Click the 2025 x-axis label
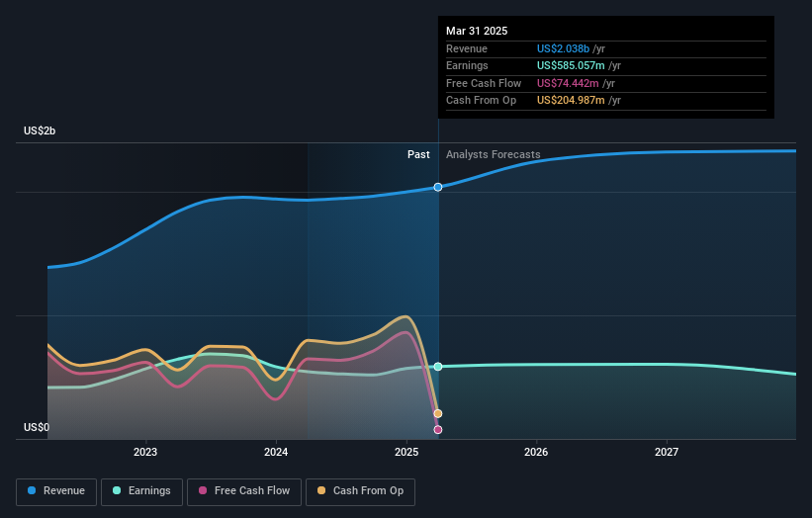 point(406,452)
